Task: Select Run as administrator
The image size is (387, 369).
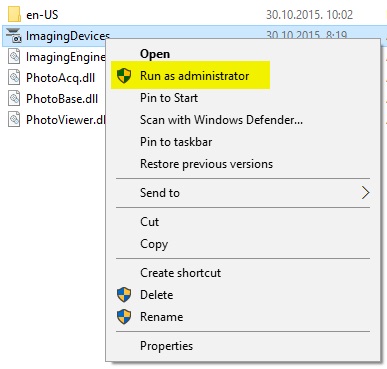Action: [x=194, y=76]
